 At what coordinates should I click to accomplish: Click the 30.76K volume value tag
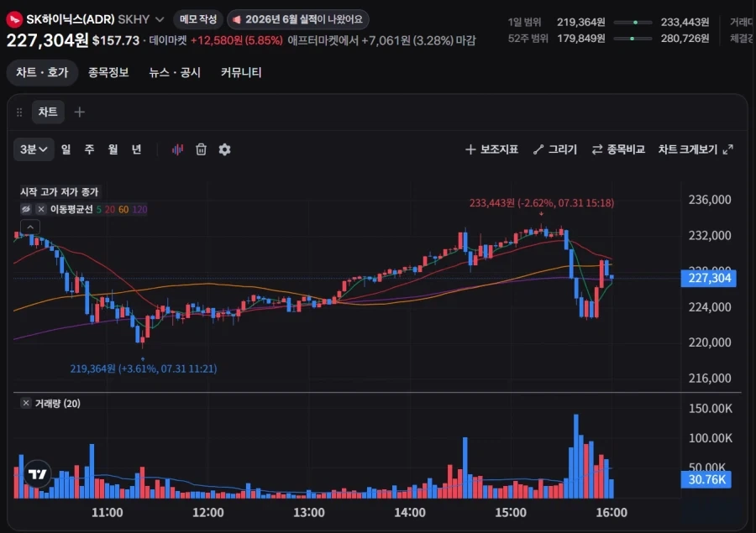(x=706, y=479)
